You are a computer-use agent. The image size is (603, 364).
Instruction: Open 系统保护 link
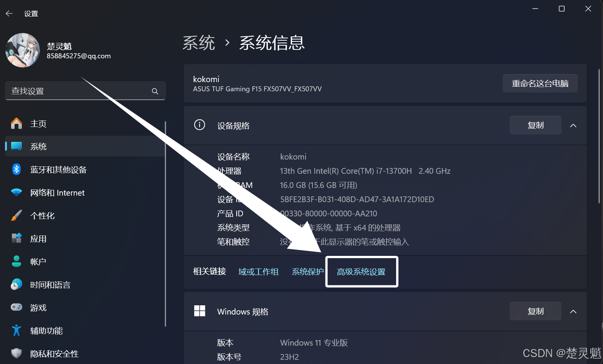click(x=308, y=272)
